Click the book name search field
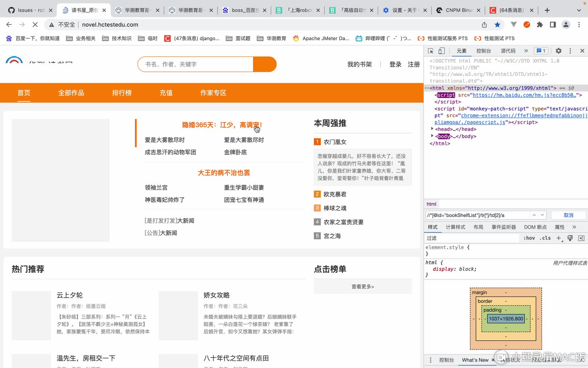Image resolution: width=588 pixels, height=368 pixels. coord(196,64)
